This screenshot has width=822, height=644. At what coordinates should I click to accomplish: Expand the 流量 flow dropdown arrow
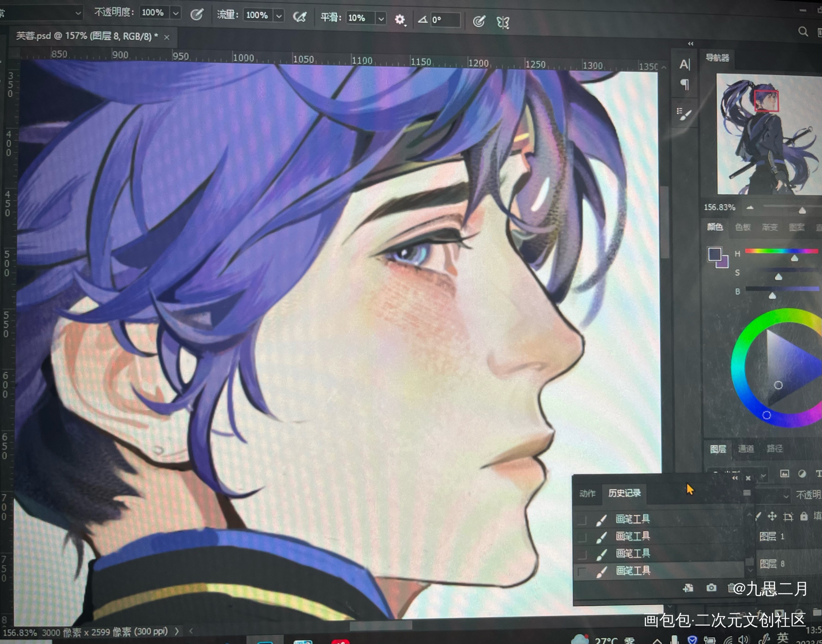279,16
